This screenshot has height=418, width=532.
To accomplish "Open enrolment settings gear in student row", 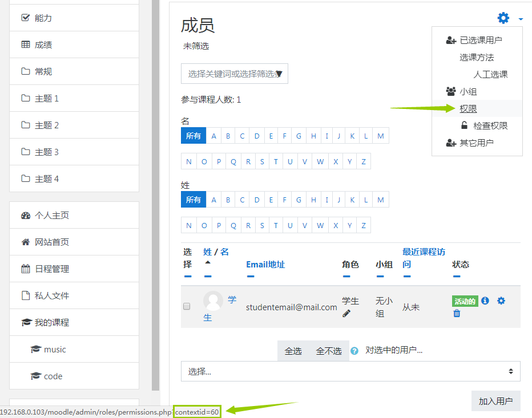I will (x=501, y=301).
